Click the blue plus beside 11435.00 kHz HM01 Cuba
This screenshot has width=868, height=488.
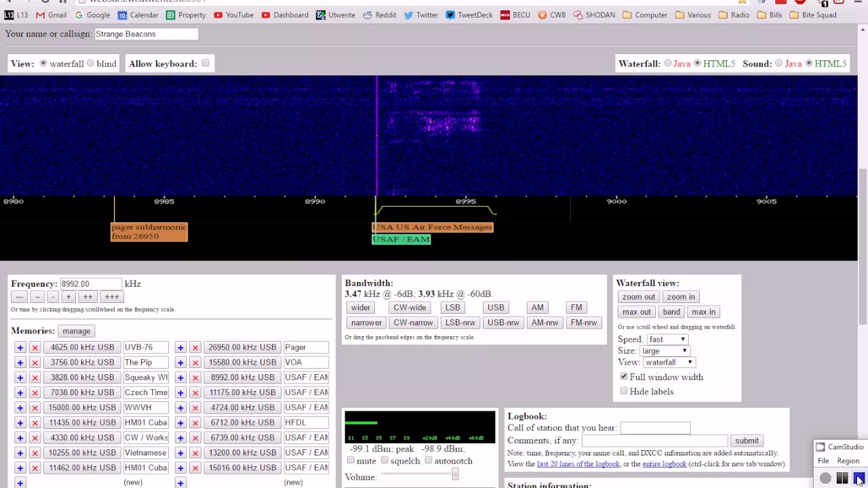[20, 422]
